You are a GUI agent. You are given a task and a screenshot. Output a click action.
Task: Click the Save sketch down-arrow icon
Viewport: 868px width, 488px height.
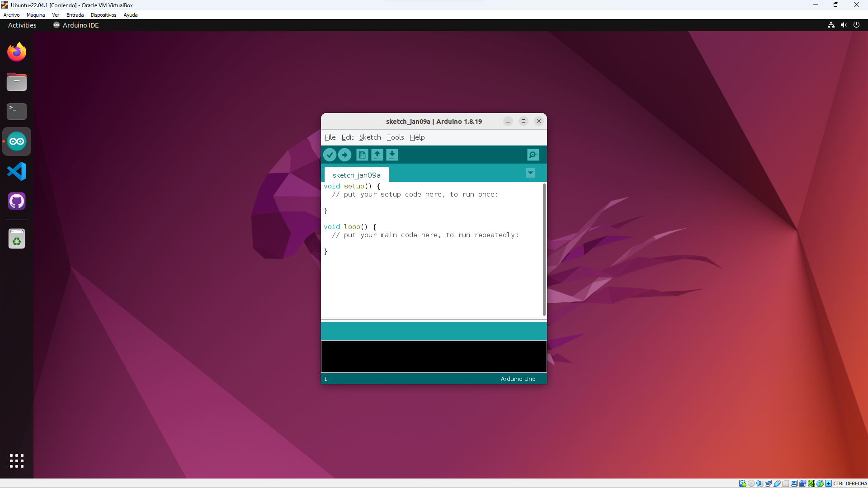pyautogui.click(x=392, y=155)
